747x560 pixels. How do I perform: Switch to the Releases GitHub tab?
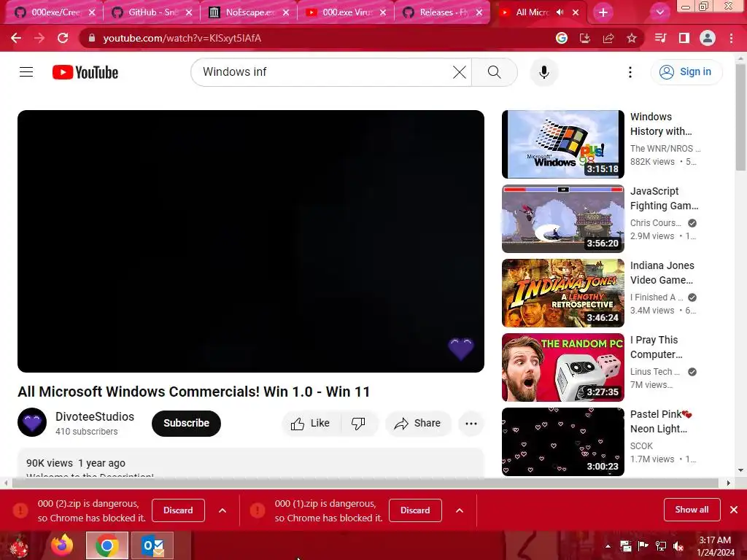pyautogui.click(x=443, y=12)
